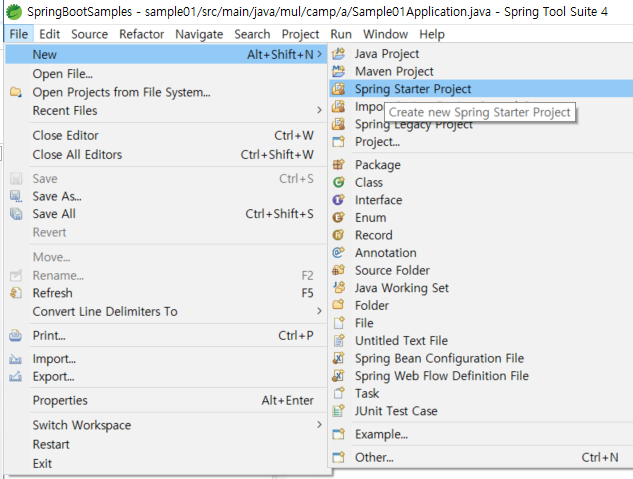Image resolution: width=633 pixels, height=479 pixels.
Task: Click the purple Interface icon
Action: coord(338,200)
